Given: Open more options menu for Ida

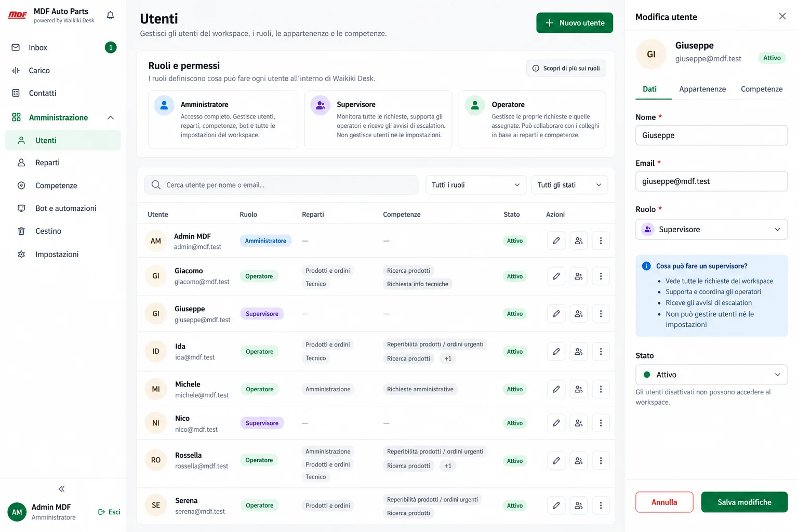Looking at the screenshot, I should click(601, 352).
